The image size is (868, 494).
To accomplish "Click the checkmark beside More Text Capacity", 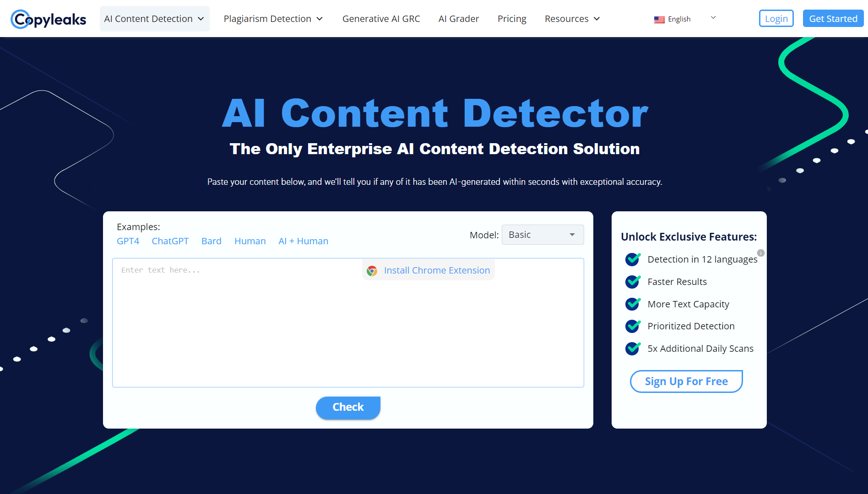I will [x=633, y=304].
